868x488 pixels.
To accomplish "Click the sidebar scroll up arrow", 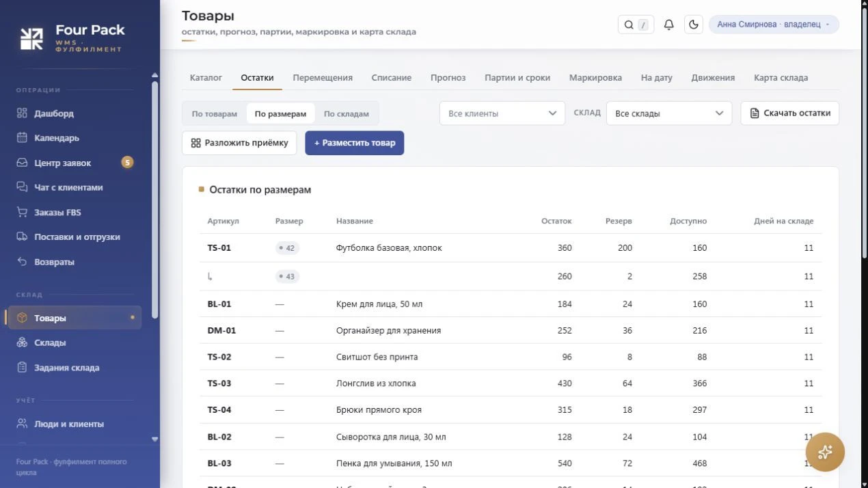I will coord(154,75).
